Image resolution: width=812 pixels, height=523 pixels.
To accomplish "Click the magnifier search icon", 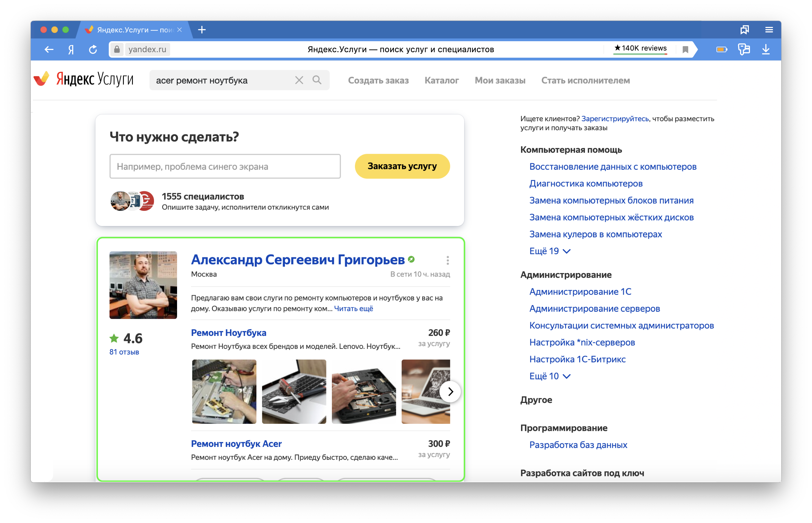I will (x=317, y=80).
